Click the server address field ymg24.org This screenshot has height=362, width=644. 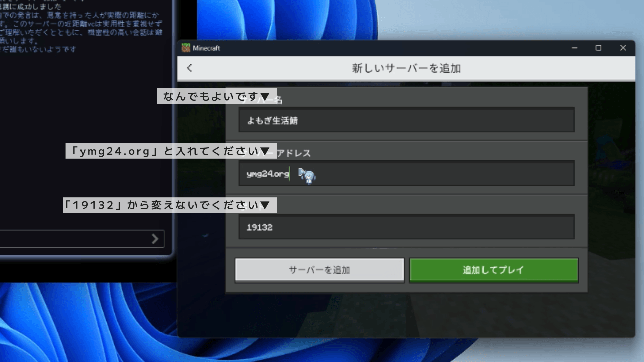tap(407, 173)
